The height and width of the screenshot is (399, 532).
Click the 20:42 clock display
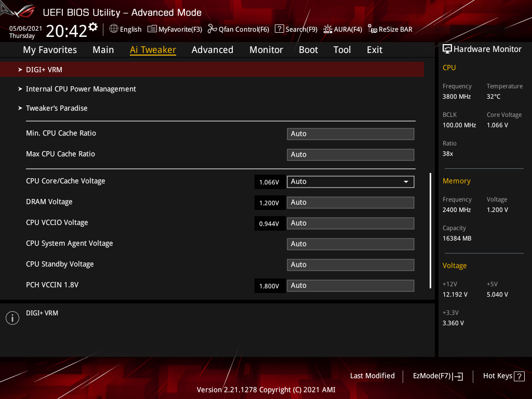point(66,31)
